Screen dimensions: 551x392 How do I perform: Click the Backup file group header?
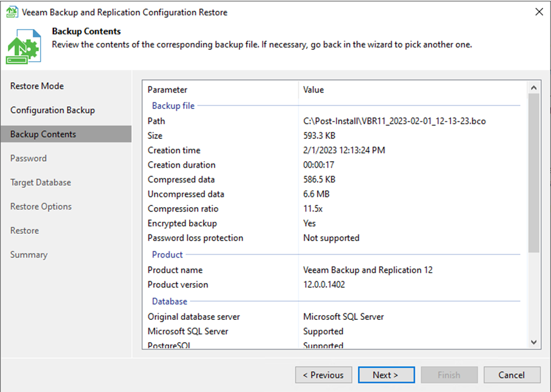pyautogui.click(x=173, y=106)
